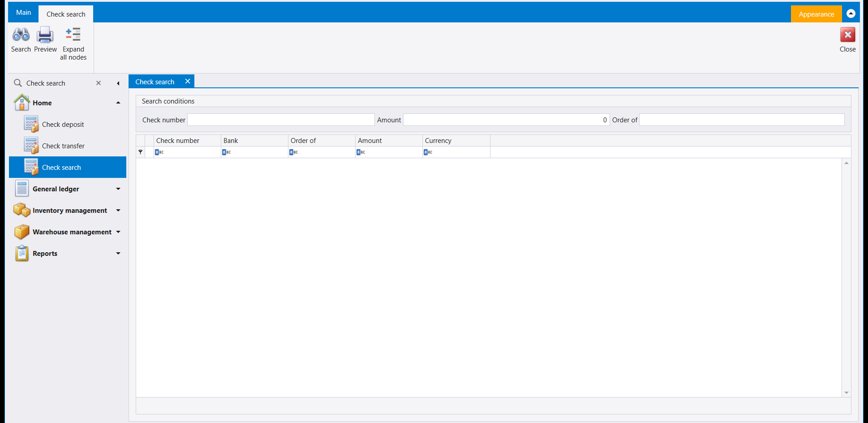Expand the Warehouse management group arrow
The width and height of the screenshot is (868, 423).
tap(118, 232)
